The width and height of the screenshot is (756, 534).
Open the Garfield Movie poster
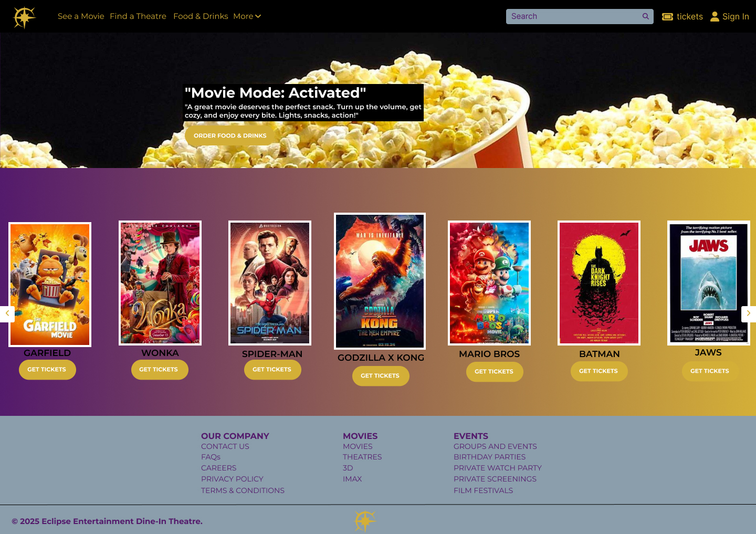(50, 285)
